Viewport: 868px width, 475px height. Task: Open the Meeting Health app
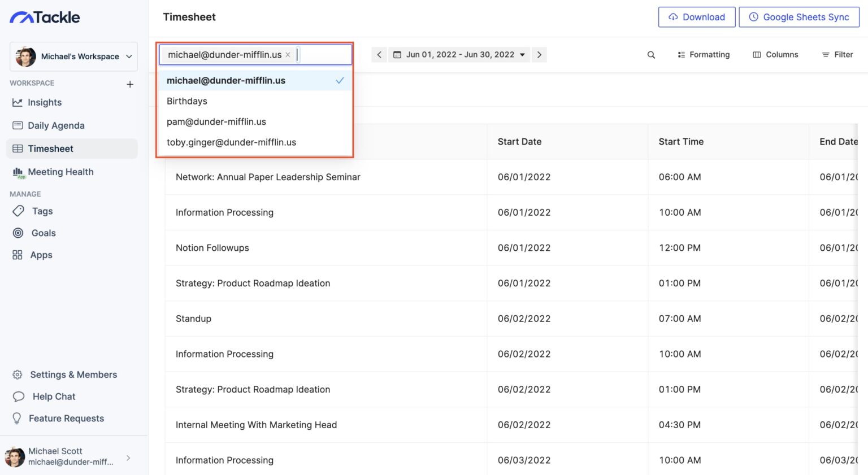61,172
